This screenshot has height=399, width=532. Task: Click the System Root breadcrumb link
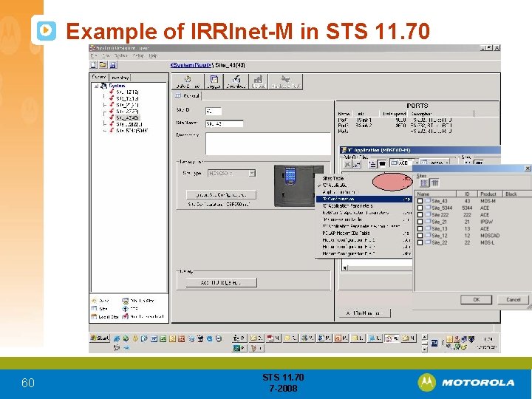pyautogui.click(x=191, y=65)
